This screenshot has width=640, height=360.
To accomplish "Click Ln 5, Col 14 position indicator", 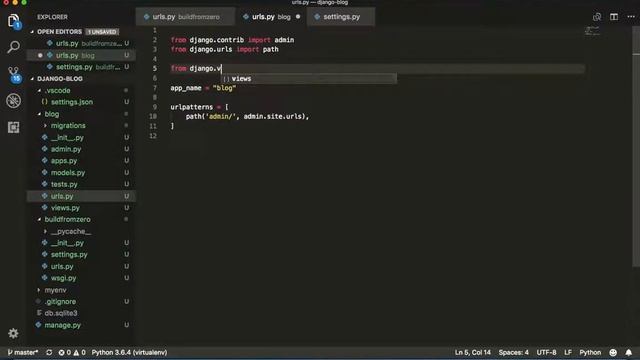I will click(x=473, y=352).
